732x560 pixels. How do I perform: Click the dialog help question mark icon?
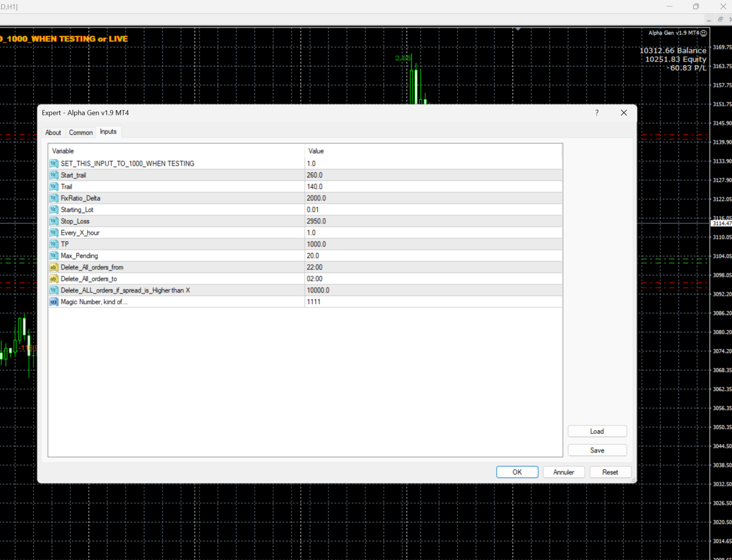point(597,113)
